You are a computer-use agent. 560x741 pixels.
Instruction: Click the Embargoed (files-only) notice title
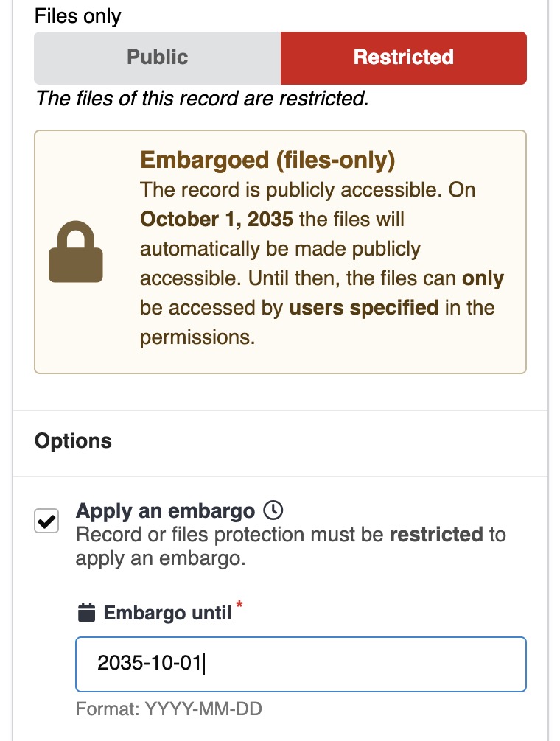click(x=267, y=160)
